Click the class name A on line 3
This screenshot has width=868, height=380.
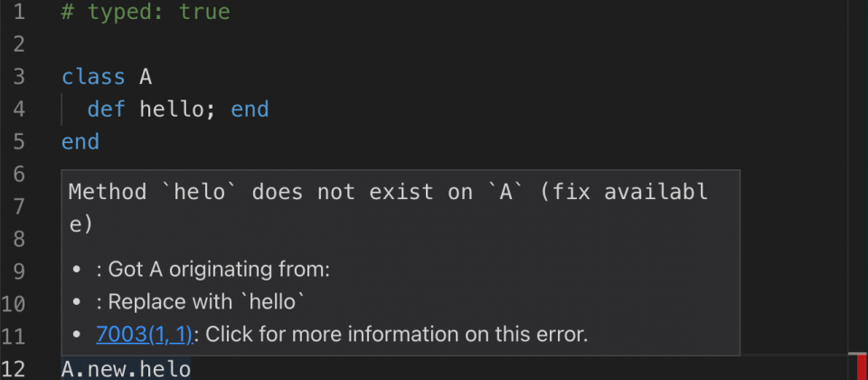pyautogui.click(x=145, y=76)
